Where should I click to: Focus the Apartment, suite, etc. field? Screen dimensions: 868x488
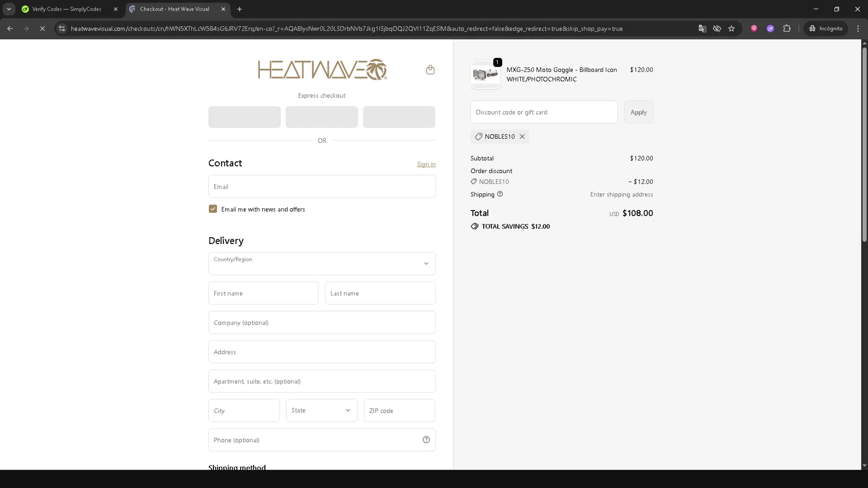pyautogui.click(x=322, y=382)
